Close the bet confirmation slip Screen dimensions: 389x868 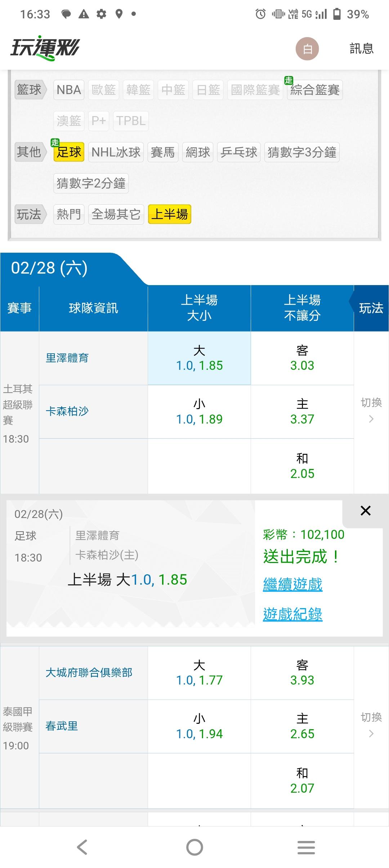[365, 510]
